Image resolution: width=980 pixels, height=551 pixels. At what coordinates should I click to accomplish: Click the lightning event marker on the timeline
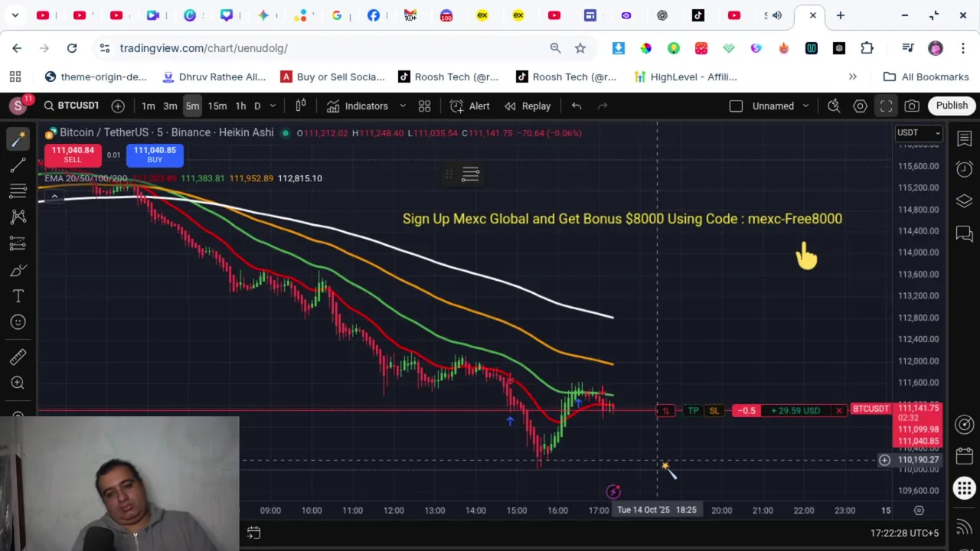pyautogui.click(x=613, y=491)
